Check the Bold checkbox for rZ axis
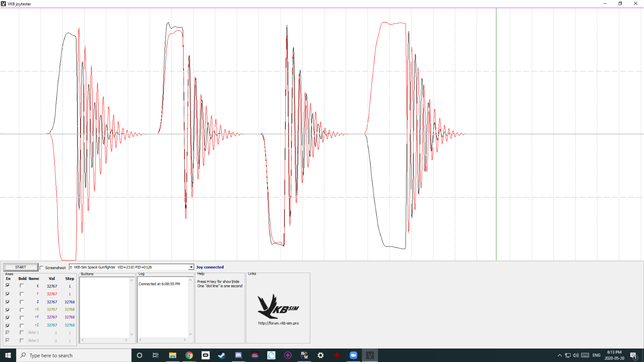The height and width of the screenshot is (362, 644). (x=22, y=325)
